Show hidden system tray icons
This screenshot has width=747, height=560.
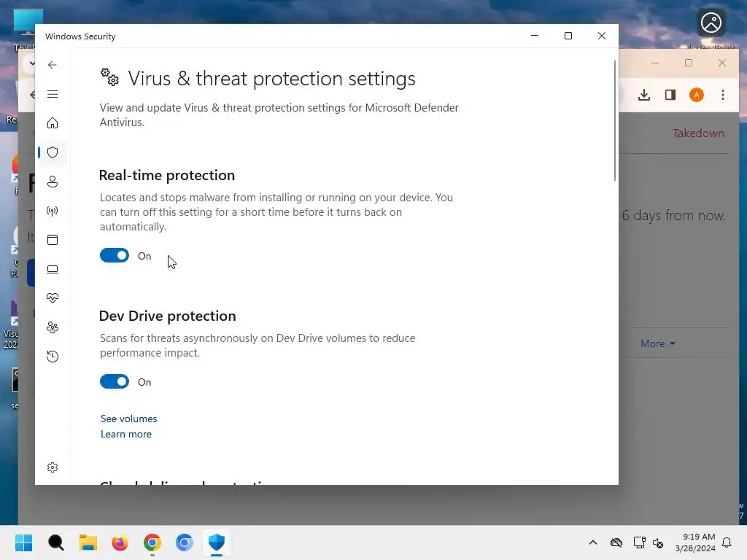[x=593, y=542]
